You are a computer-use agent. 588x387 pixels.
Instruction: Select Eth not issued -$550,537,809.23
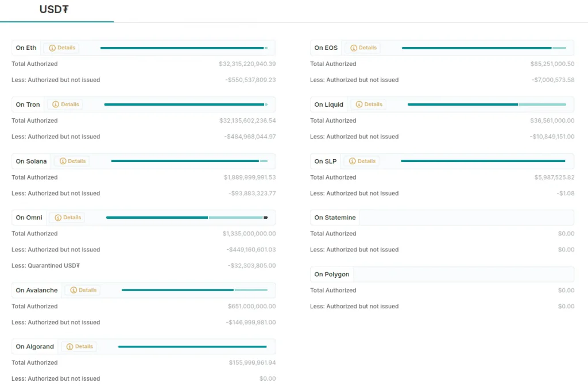tap(250, 80)
